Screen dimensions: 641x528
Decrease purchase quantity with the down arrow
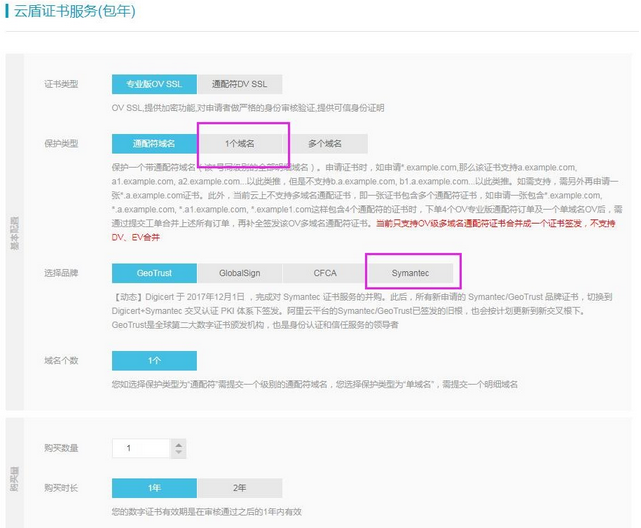(x=178, y=453)
